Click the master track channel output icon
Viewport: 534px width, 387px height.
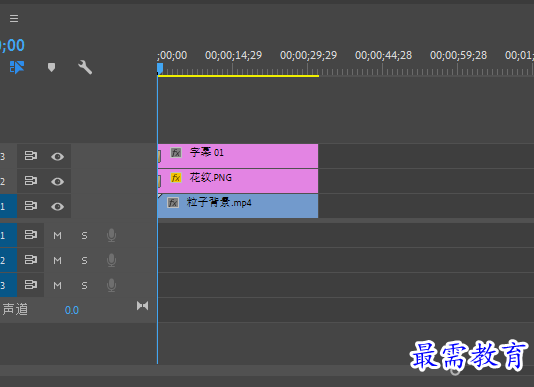coord(142,306)
